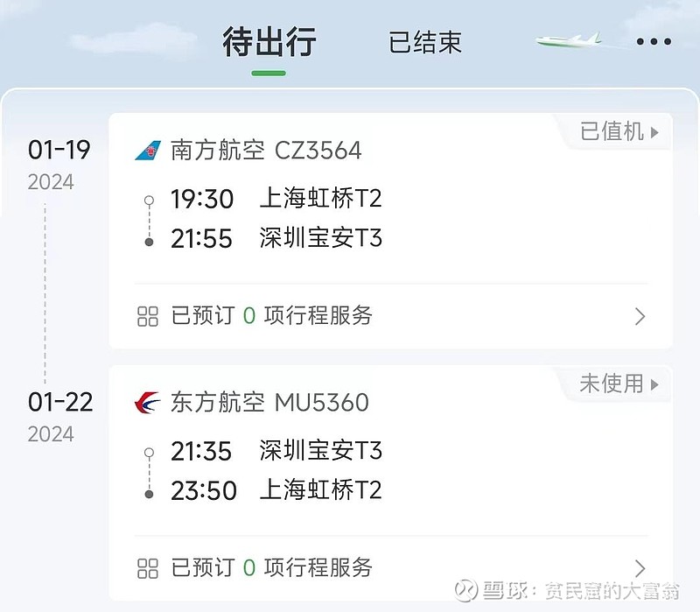Expand the CZ3564 trip services chevron
Screen dimensions: 700x612
click(x=640, y=316)
